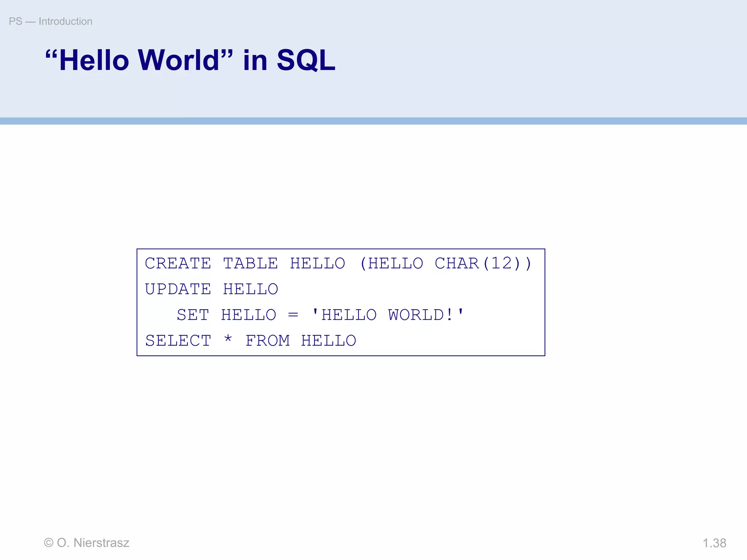Viewport: 747px width, 560px height.
Task: Click the CREATE TABLE HELLO code line
Action: pyautogui.click(x=338, y=263)
